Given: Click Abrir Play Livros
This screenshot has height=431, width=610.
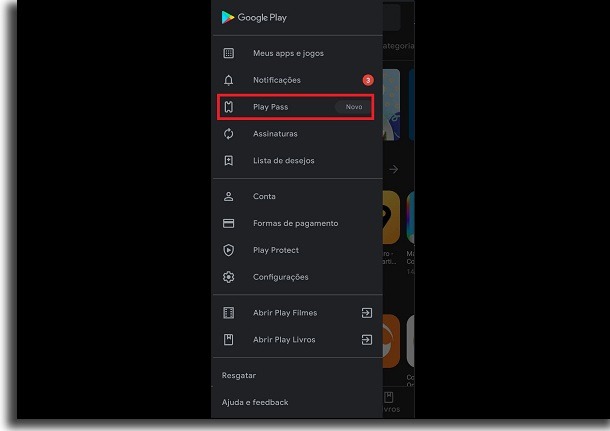Looking at the screenshot, I should click(x=297, y=340).
